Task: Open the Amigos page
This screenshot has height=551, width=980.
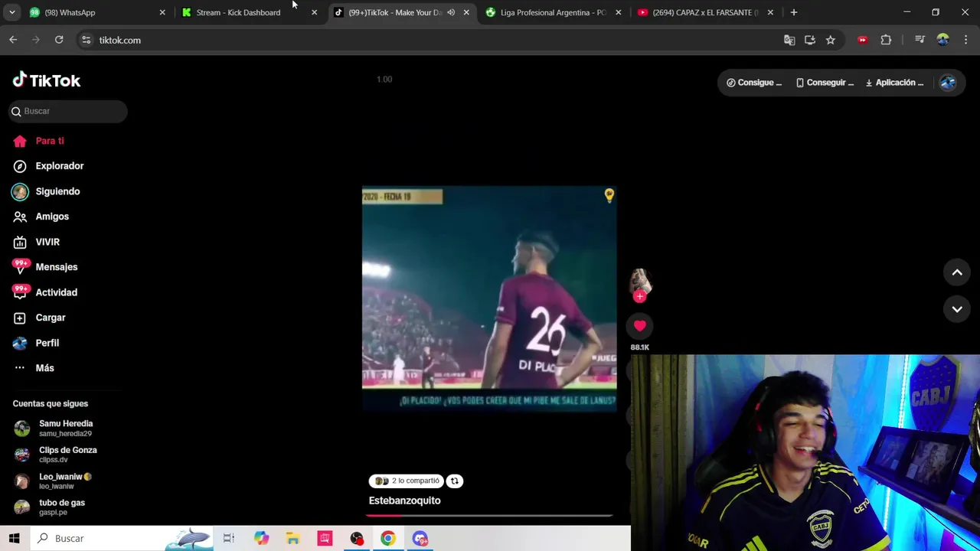Action: coord(41,217)
